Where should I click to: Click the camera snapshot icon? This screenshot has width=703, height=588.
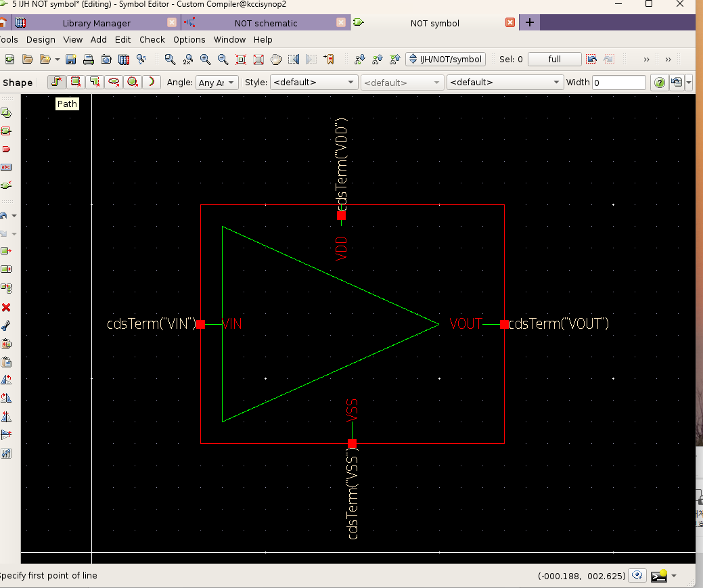pos(106,59)
